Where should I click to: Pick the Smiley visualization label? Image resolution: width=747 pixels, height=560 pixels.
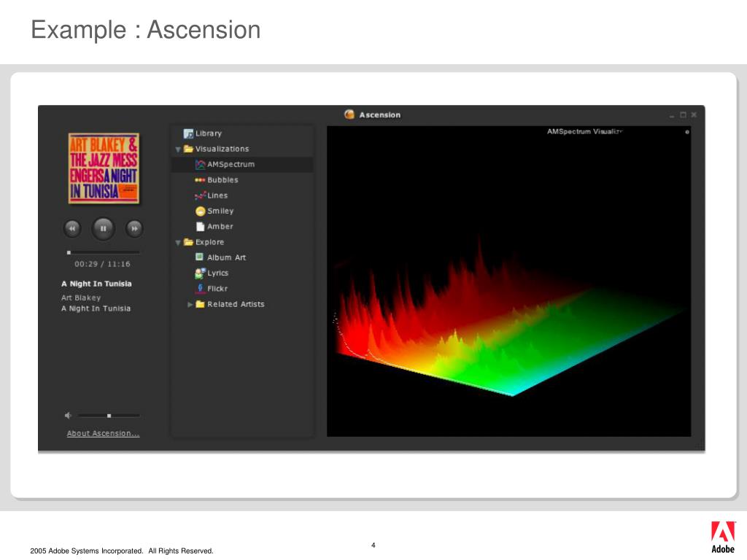(220, 211)
